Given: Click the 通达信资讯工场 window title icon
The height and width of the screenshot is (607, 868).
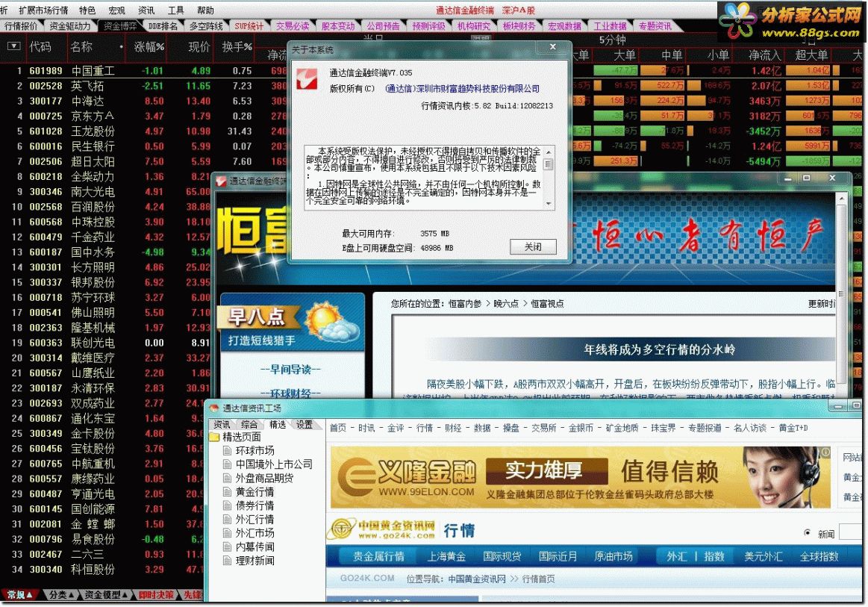Looking at the screenshot, I should click(x=214, y=408).
